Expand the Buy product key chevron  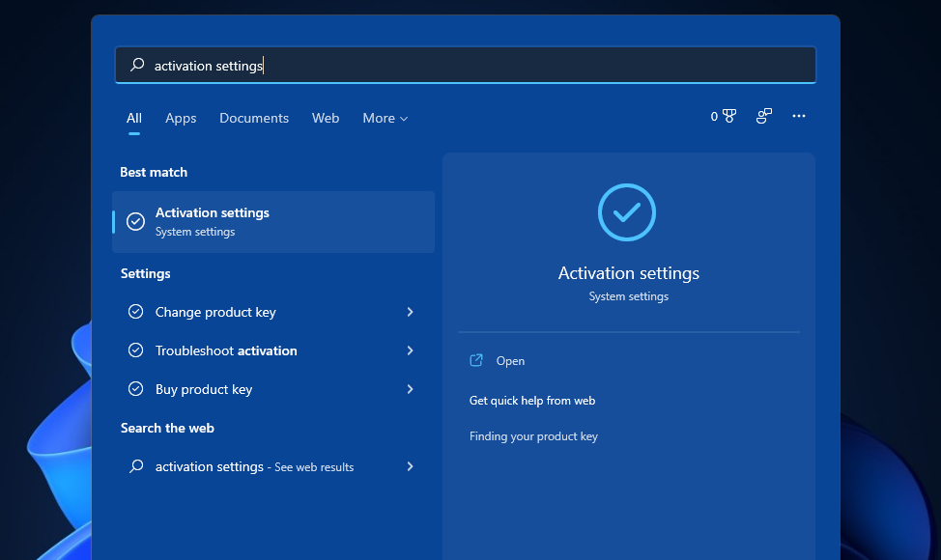point(410,389)
